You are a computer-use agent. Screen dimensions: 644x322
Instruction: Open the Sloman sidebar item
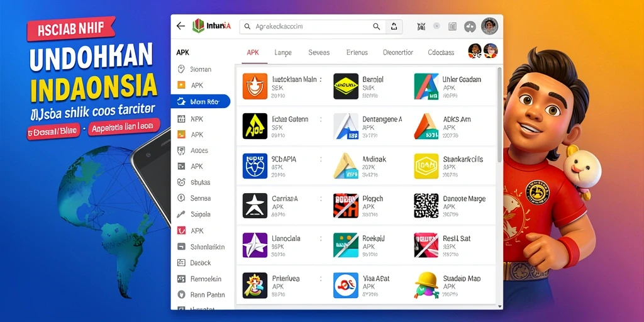click(x=195, y=69)
